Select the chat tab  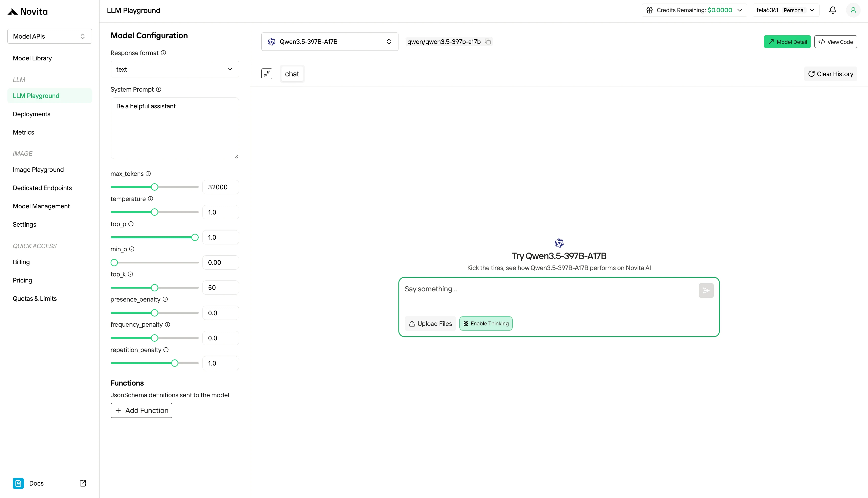(x=292, y=74)
